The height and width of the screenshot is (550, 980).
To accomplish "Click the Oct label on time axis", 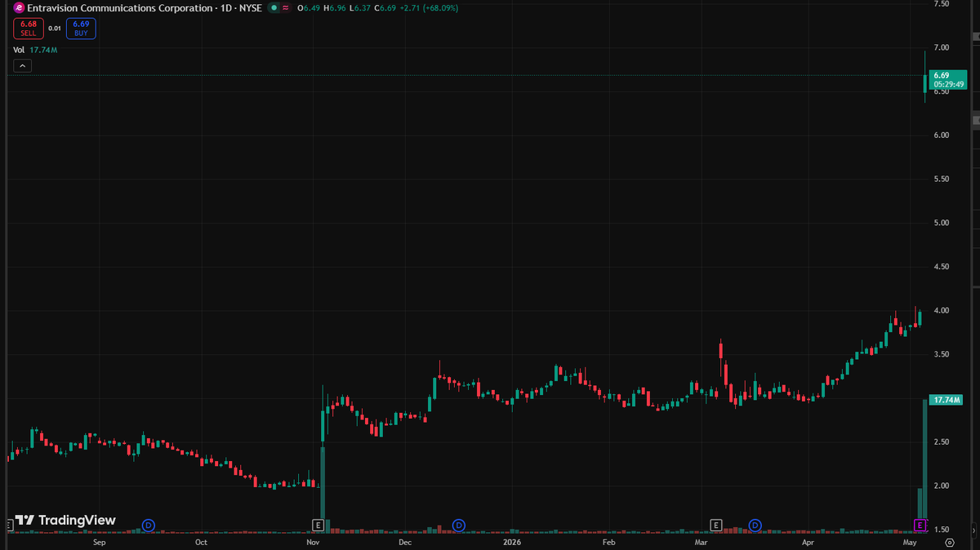I will point(202,542).
